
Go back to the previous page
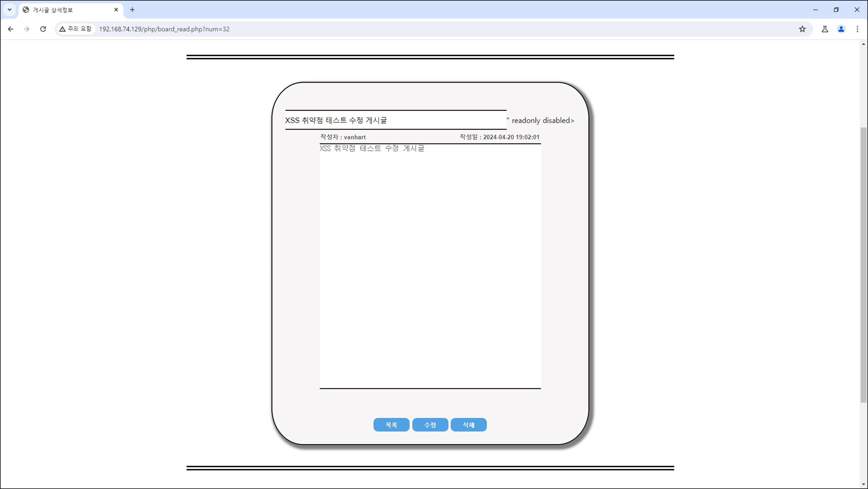(10, 29)
